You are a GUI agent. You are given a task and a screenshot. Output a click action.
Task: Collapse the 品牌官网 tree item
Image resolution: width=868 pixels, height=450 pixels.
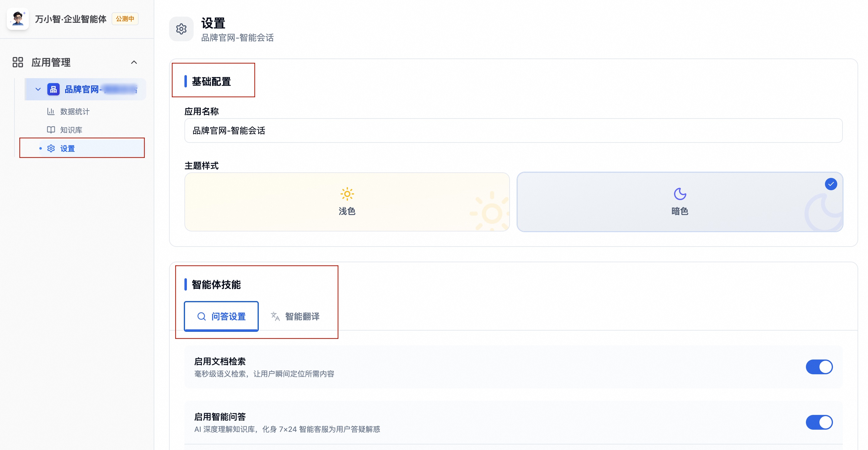pos(38,89)
